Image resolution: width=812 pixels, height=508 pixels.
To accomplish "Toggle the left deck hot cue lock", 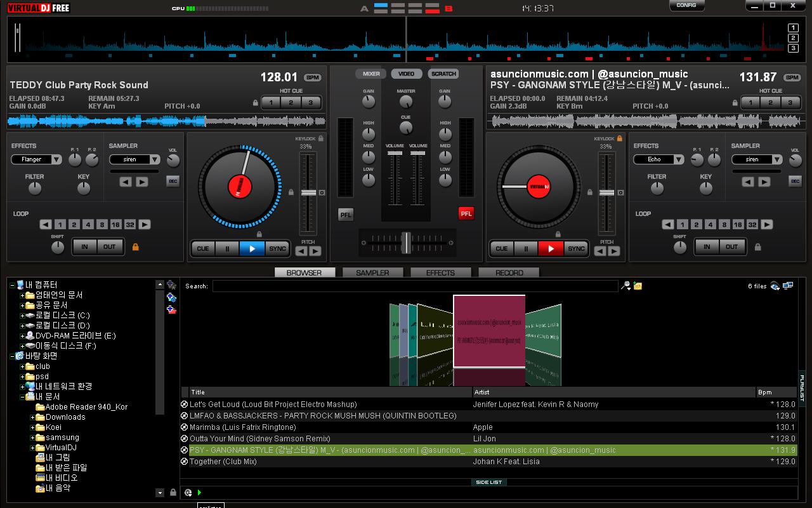I will click(256, 103).
